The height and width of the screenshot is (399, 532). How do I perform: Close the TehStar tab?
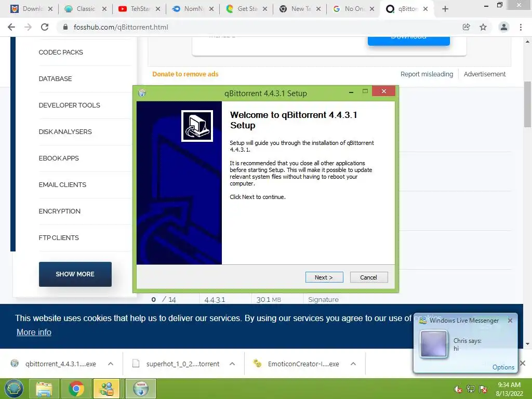tap(158, 9)
